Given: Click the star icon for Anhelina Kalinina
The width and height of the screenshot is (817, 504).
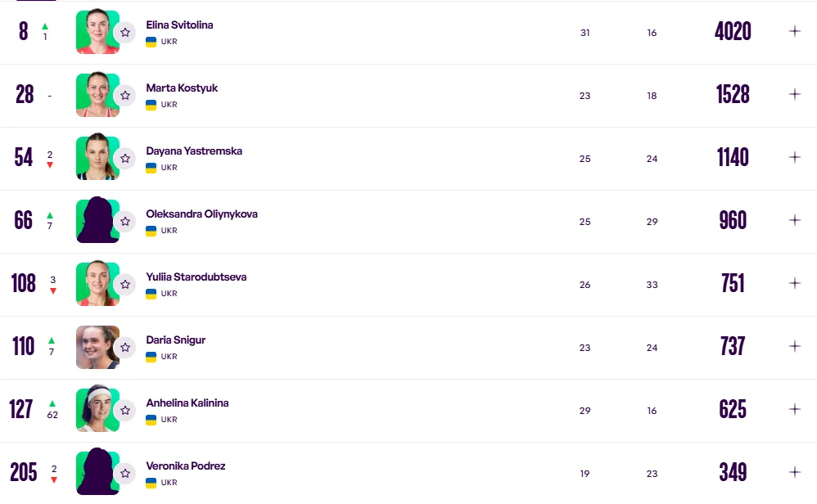Looking at the screenshot, I should 125,411.
